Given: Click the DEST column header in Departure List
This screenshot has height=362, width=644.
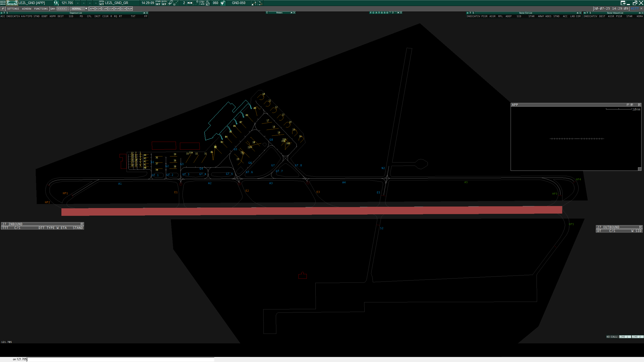Looking at the screenshot, I should point(61,16).
